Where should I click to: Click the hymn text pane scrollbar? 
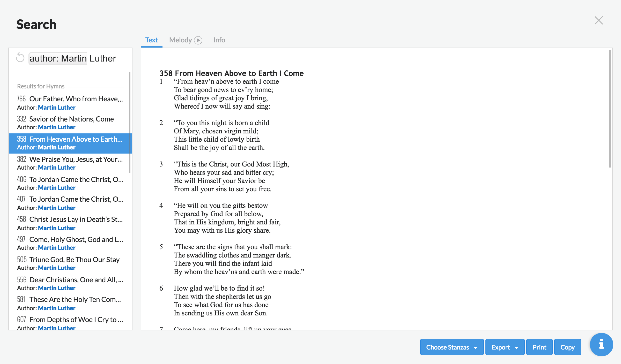(x=610, y=109)
